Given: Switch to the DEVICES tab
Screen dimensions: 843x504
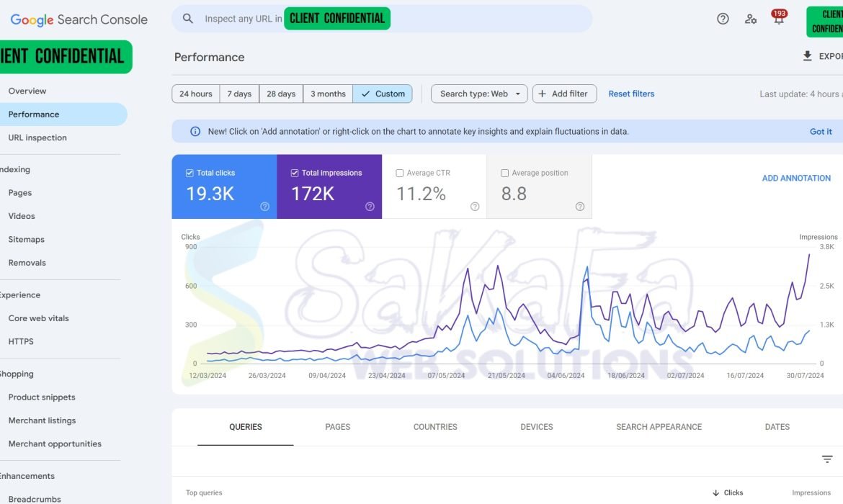Looking at the screenshot, I should pos(537,427).
